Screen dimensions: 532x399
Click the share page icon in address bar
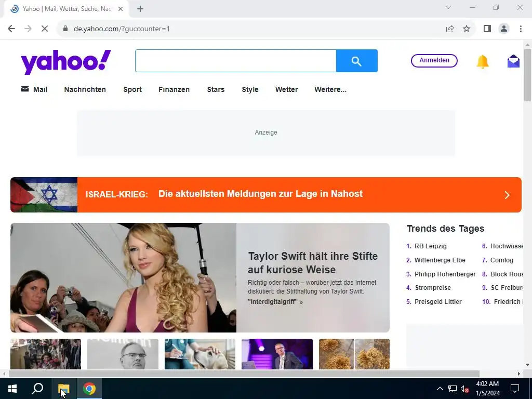point(450,29)
